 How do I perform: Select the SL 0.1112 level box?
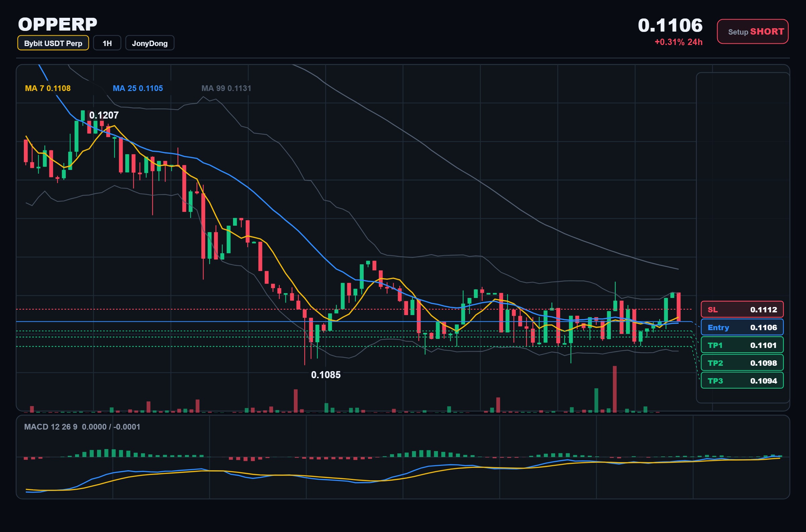coord(742,309)
